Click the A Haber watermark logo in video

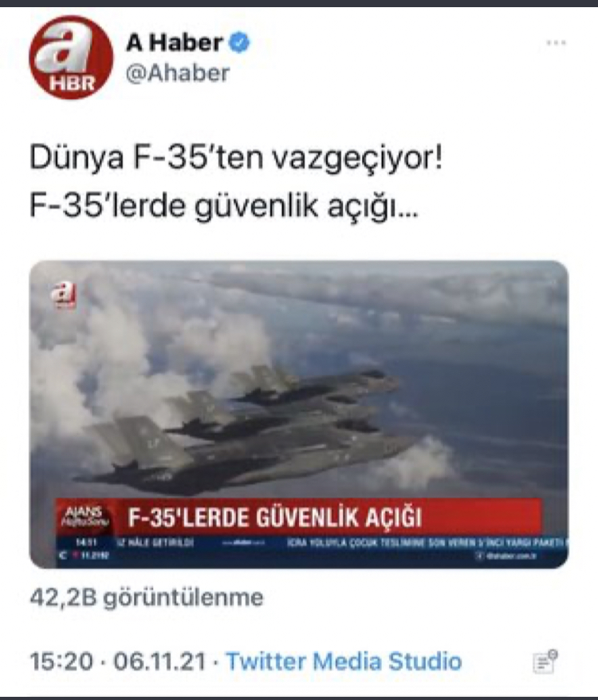point(63,296)
